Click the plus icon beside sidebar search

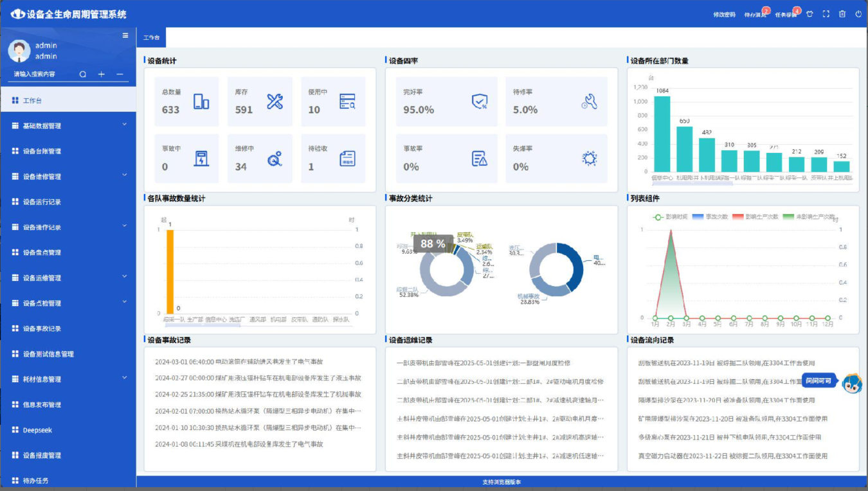pyautogui.click(x=101, y=75)
